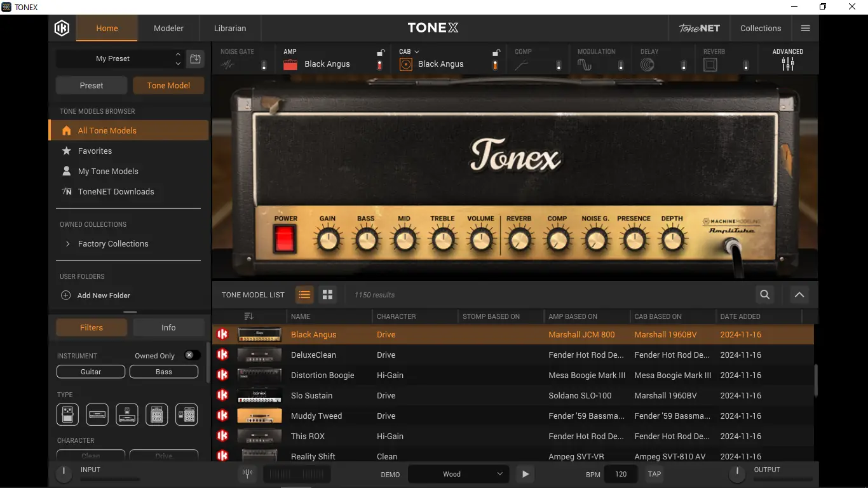This screenshot has width=868, height=488.
Task: Switch Tone Model List to grid view
Action: (327, 294)
